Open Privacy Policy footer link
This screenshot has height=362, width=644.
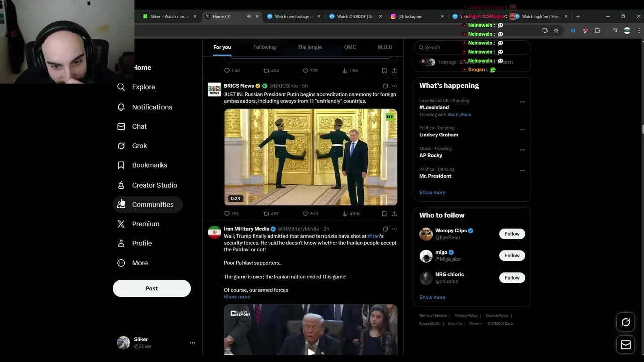pos(466,316)
